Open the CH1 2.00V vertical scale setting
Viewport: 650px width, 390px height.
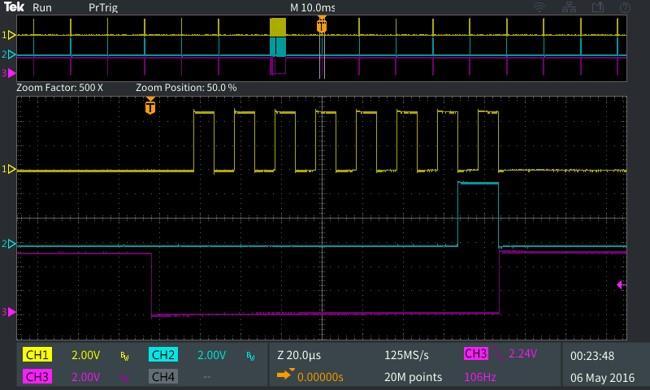coord(86,355)
